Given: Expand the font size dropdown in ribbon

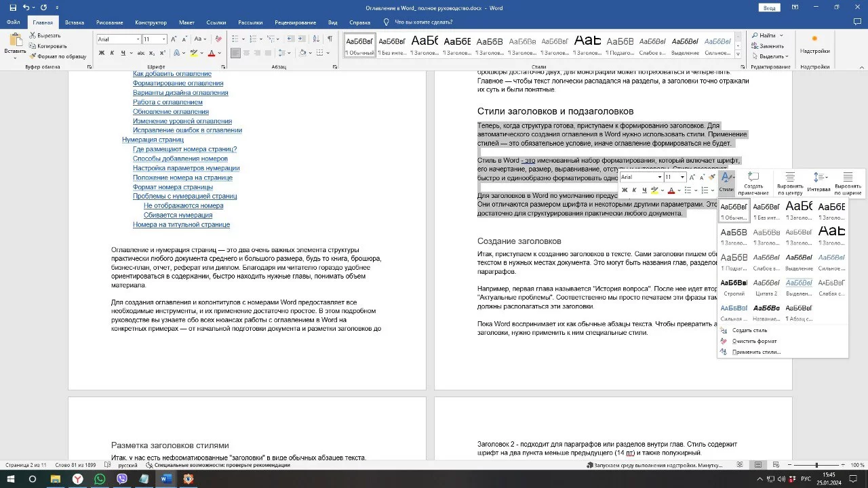Looking at the screenshot, I should point(164,39).
